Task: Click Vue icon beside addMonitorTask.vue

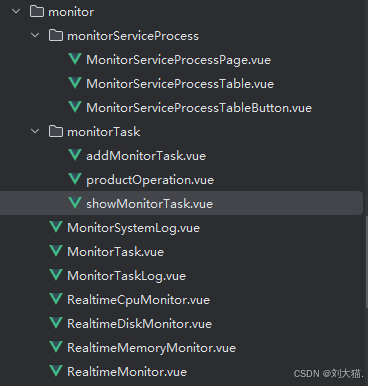Action: [x=75, y=155]
